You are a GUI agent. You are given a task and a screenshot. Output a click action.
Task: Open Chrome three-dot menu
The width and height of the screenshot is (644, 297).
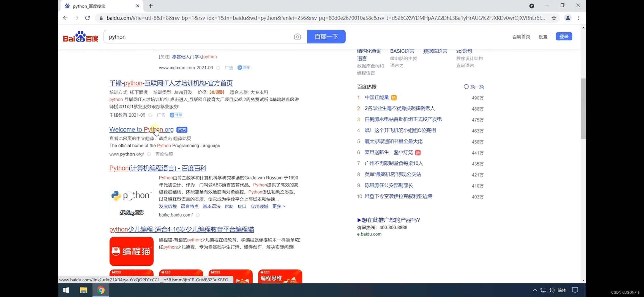pyautogui.click(x=579, y=18)
